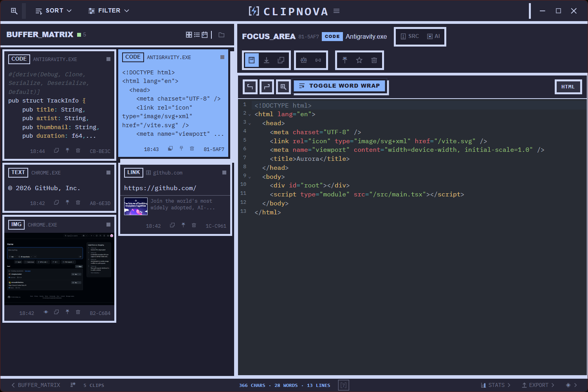Pin the A8-6E3D GitHub text clip
This screenshot has height=392, width=588.
[x=67, y=203]
